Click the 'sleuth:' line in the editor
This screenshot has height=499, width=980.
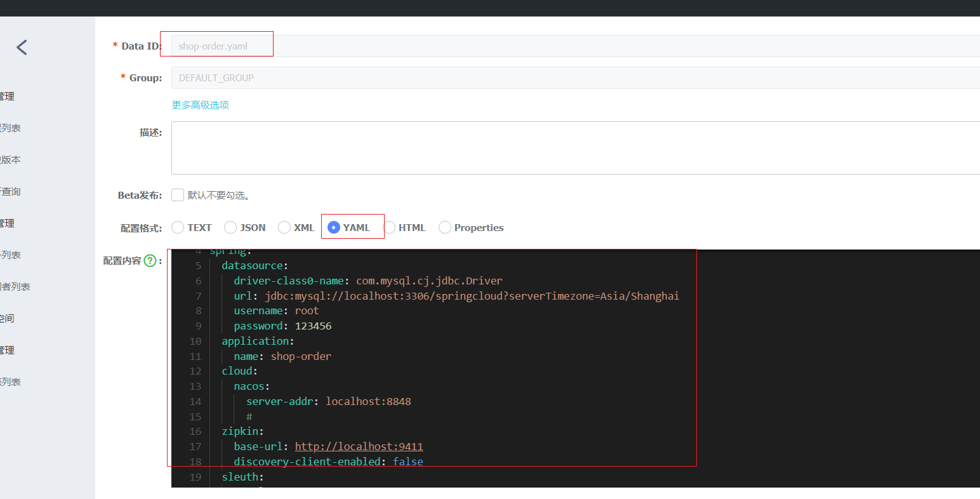pos(242,477)
